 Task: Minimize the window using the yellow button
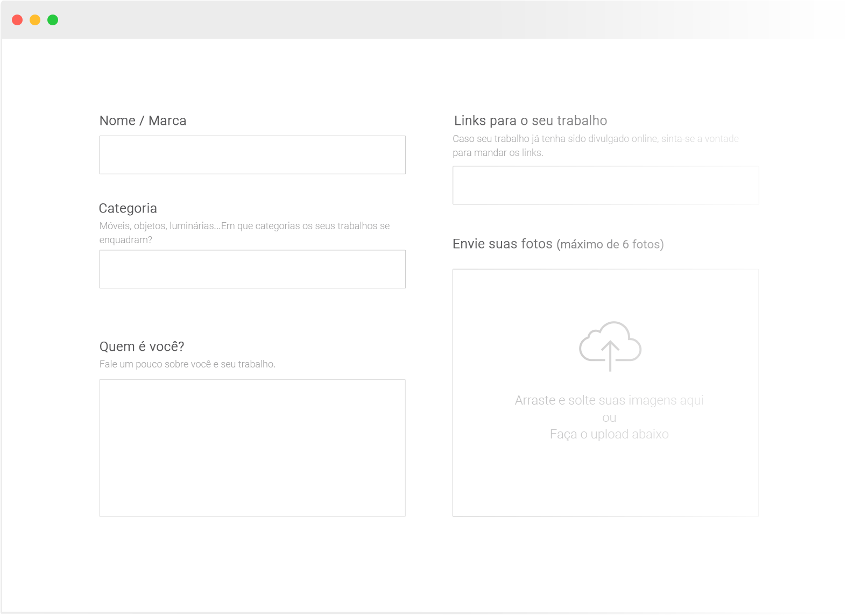(x=35, y=20)
